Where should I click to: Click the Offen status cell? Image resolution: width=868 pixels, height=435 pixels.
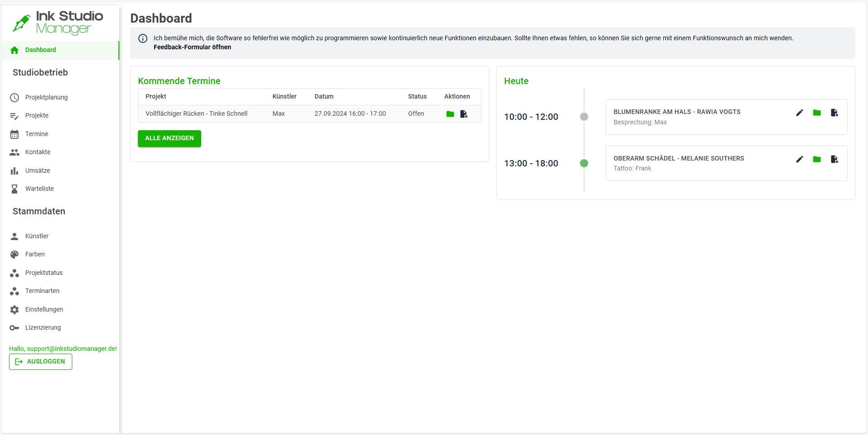click(x=416, y=114)
